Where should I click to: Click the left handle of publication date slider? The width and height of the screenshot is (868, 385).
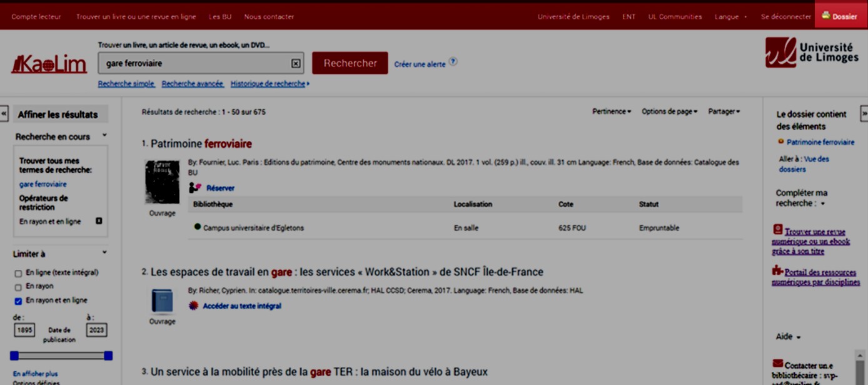(x=14, y=356)
